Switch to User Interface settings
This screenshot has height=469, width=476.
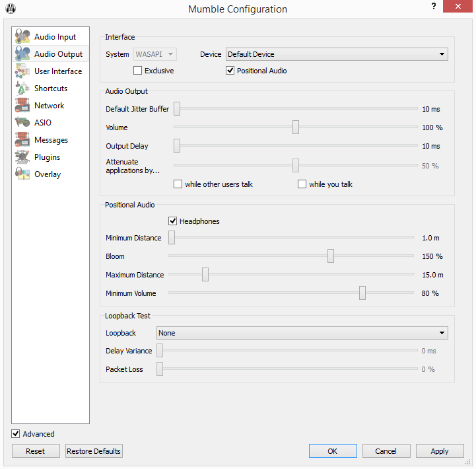click(x=50, y=71)
